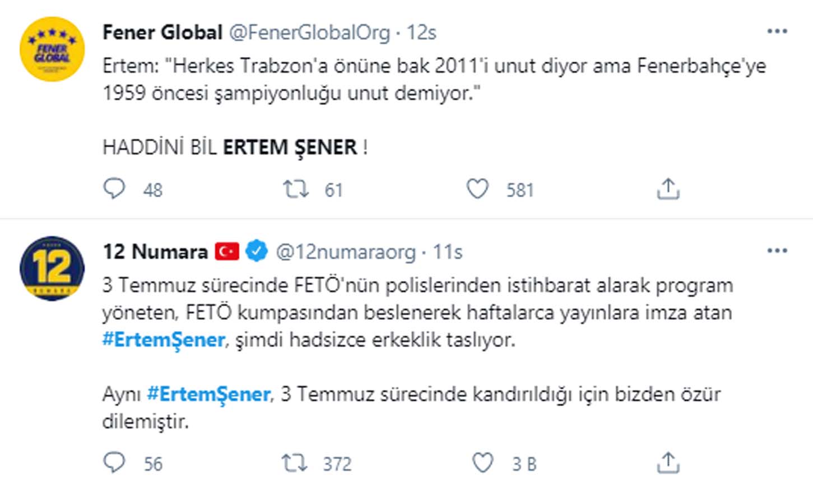Click the verified badge next to 12 Numara
The width and height of the screenshot is (813, 504).
(255, 251)
